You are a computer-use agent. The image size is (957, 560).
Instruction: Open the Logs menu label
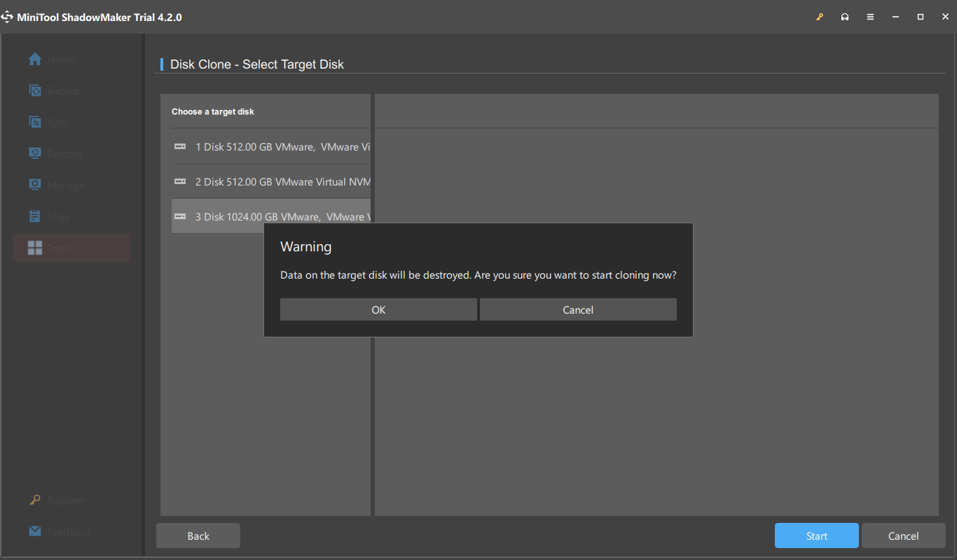click(x=59, y=217)
